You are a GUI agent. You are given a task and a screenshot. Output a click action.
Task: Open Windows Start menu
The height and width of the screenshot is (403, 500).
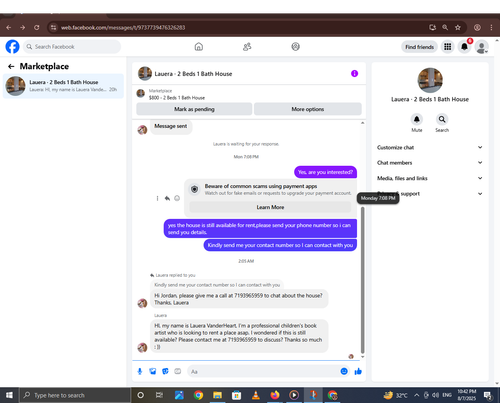(x=9, y=395)
